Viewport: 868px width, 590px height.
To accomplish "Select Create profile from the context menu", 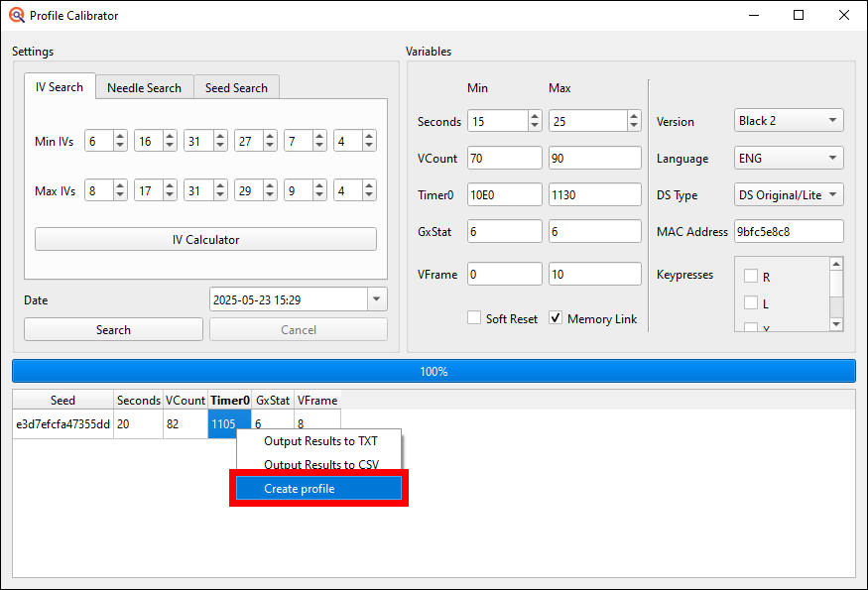I will [317, 488].
